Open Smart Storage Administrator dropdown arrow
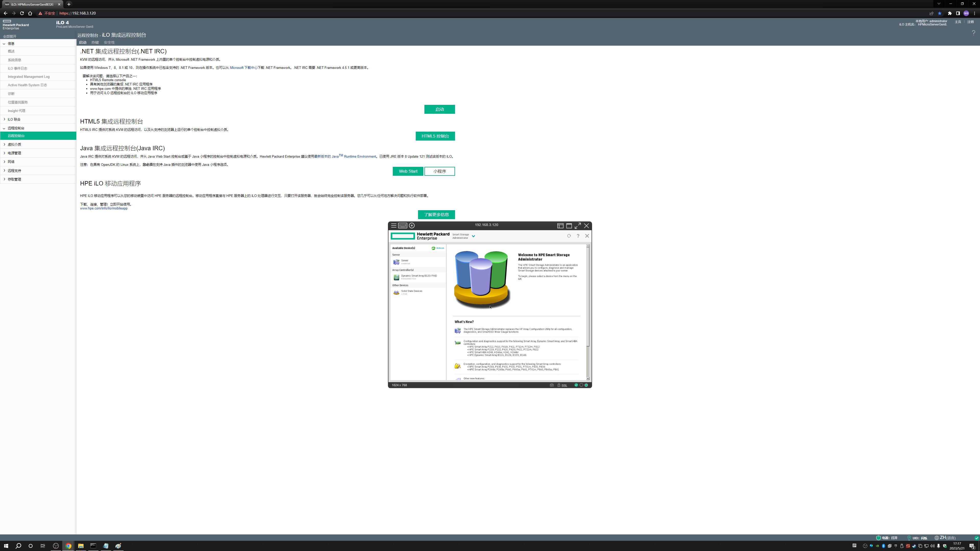The width and height of the screenshot is (980, 551). 473,236
